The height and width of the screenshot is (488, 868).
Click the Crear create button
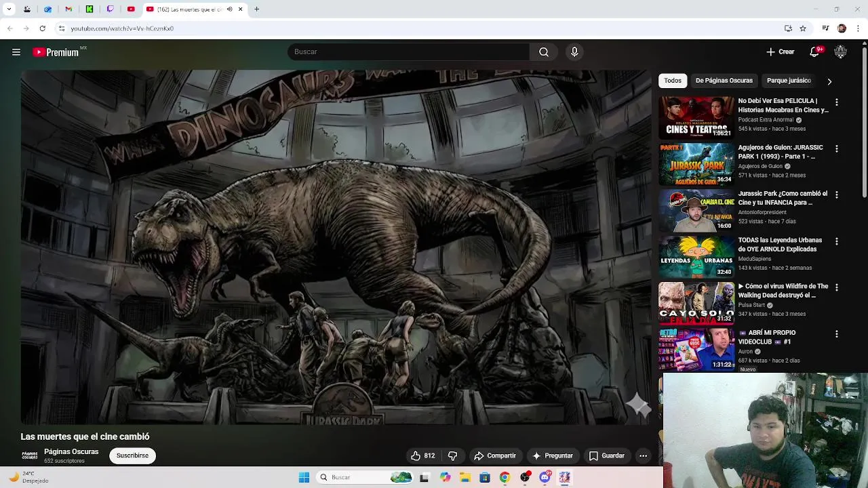click(781, 52)
